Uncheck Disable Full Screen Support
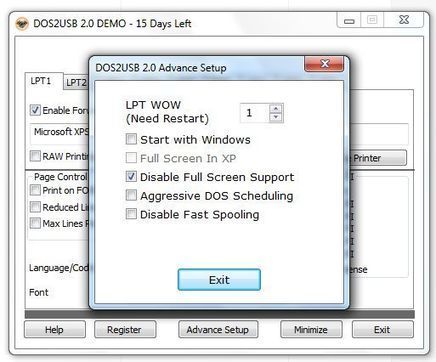 click(131, 176)
